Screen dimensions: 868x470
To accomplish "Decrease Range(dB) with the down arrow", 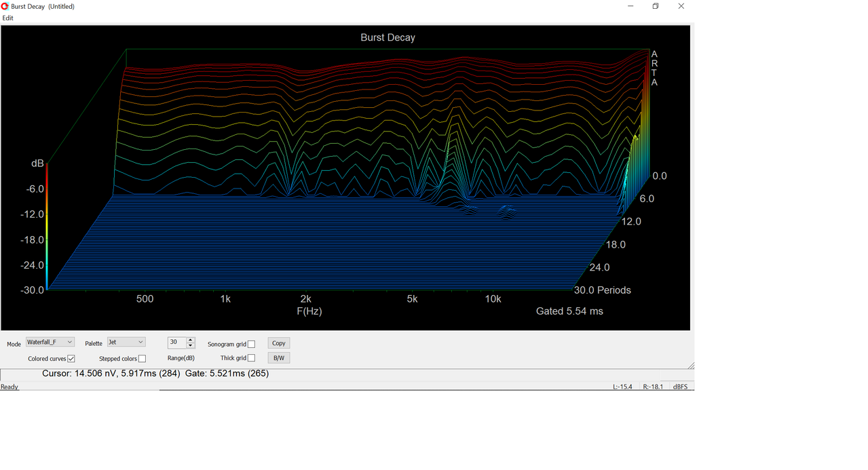I will [191, 346].
